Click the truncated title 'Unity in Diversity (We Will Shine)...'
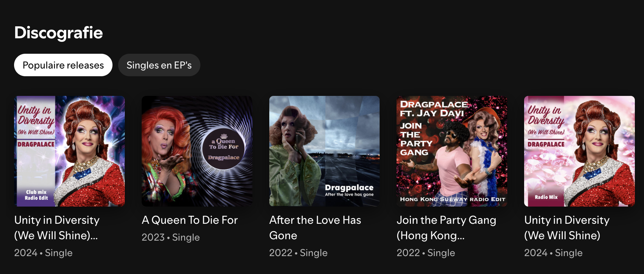644x274 pixels. pos(56,228)
